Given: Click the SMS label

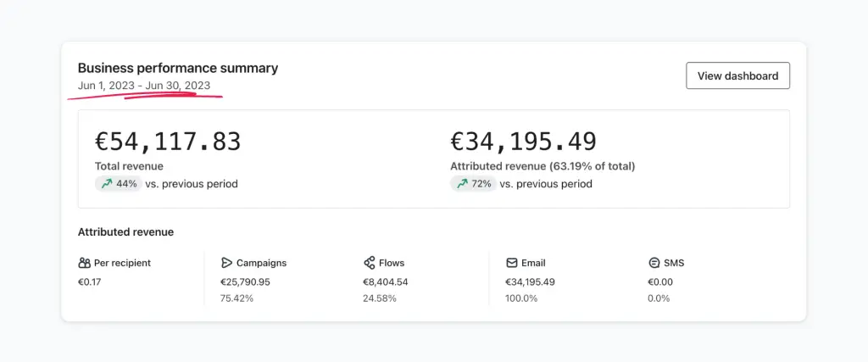Looking at the screenshot, I should click(x=674, y=263).
